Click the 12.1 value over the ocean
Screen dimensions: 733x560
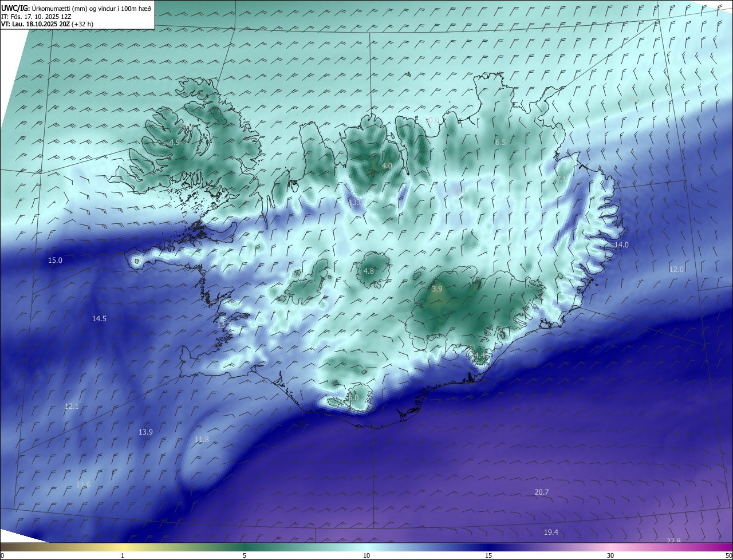click(x=72, y=406)
